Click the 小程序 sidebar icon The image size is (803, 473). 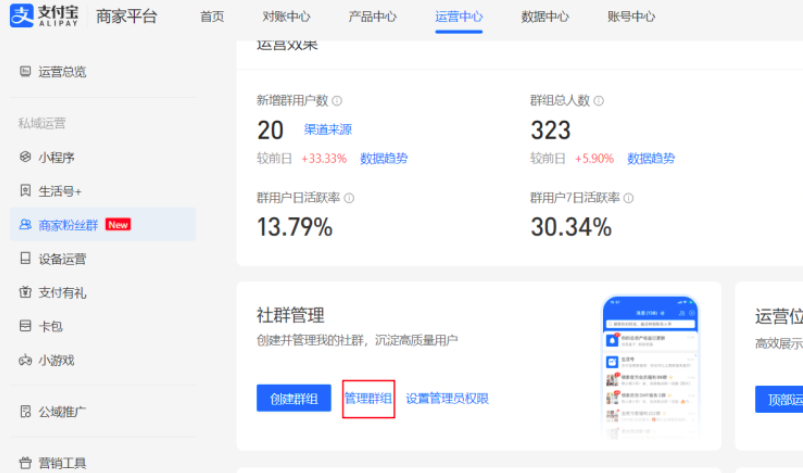tap(26, 157)
